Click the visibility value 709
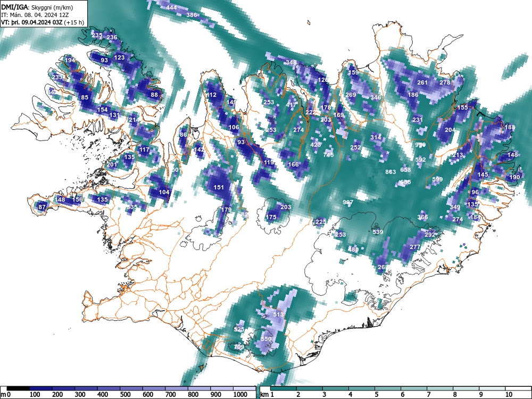The width and height of the screenshot is (532, 399). tap(239, 347)
